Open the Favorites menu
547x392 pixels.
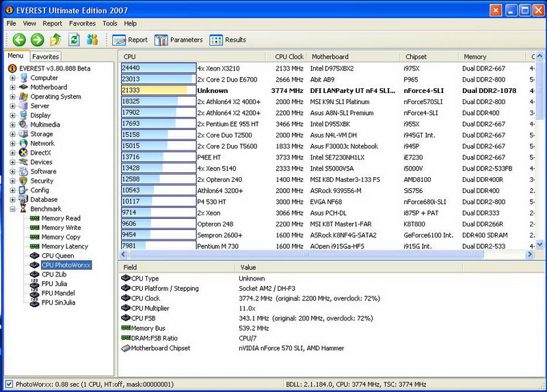[x=82, y=23]
